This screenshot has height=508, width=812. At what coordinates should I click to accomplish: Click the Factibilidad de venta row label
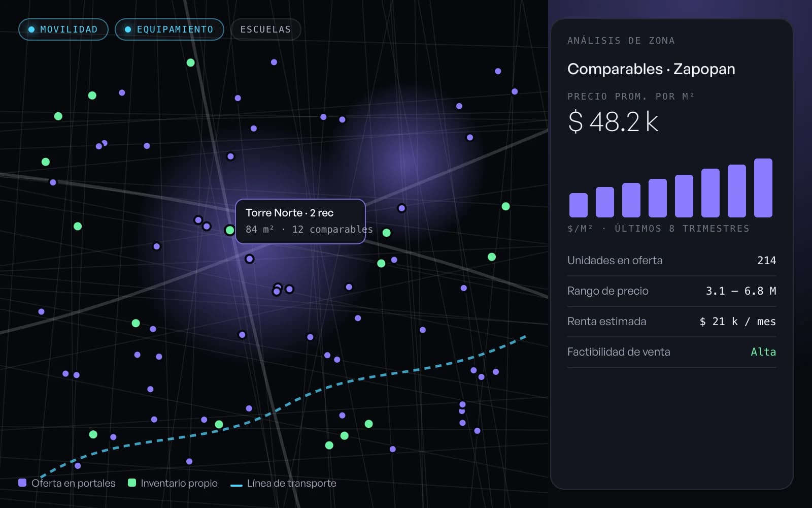coord(619,352)
